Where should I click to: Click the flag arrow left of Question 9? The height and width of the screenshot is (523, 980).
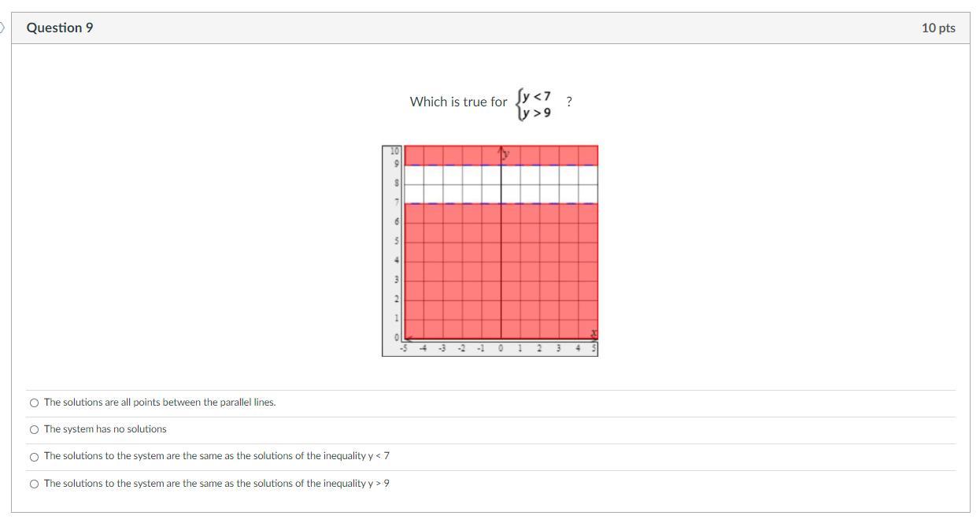pyautogui.click(x=2, y=28)
